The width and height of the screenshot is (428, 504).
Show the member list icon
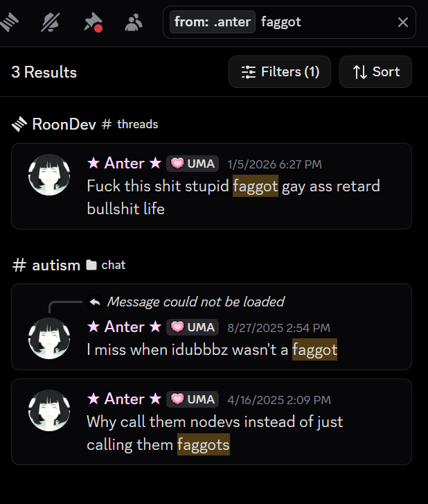(x=134, y=22)
